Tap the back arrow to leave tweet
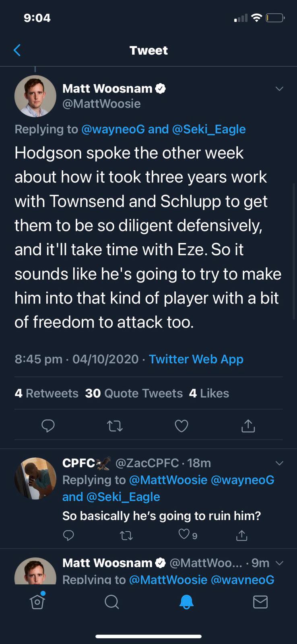Viewport: 297px width, 644px height. pos(17,50)
